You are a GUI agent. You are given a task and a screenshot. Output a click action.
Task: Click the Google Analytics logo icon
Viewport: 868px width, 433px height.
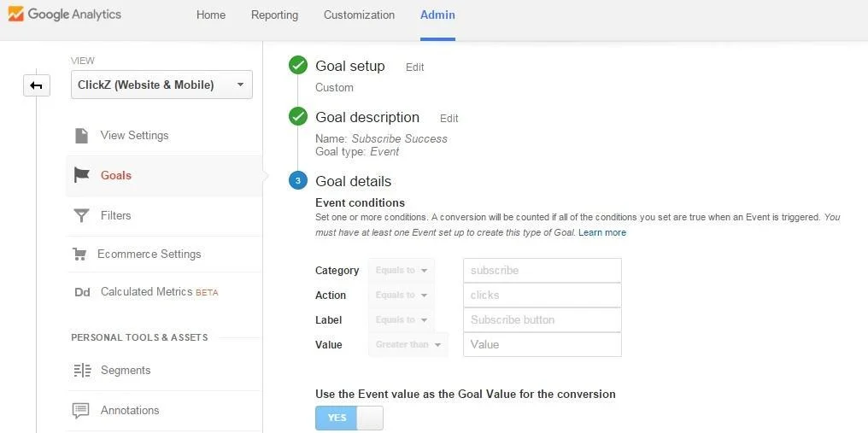pos(15,15)
